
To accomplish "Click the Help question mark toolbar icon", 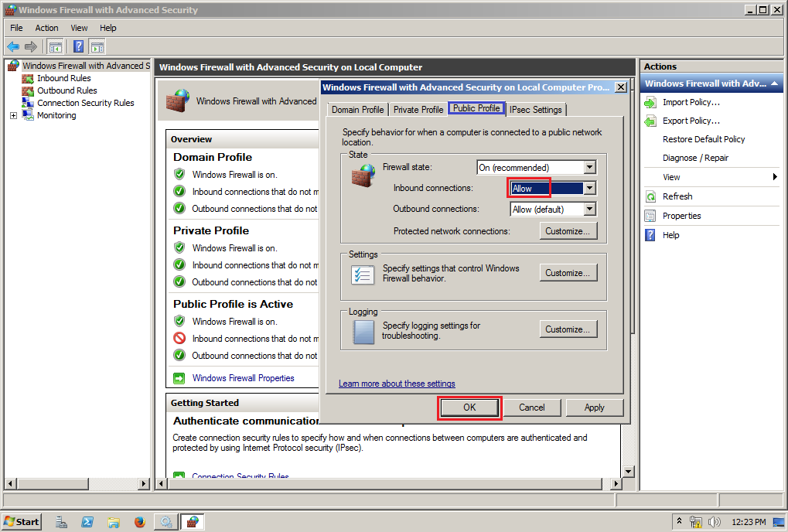I will pos(77,46).
